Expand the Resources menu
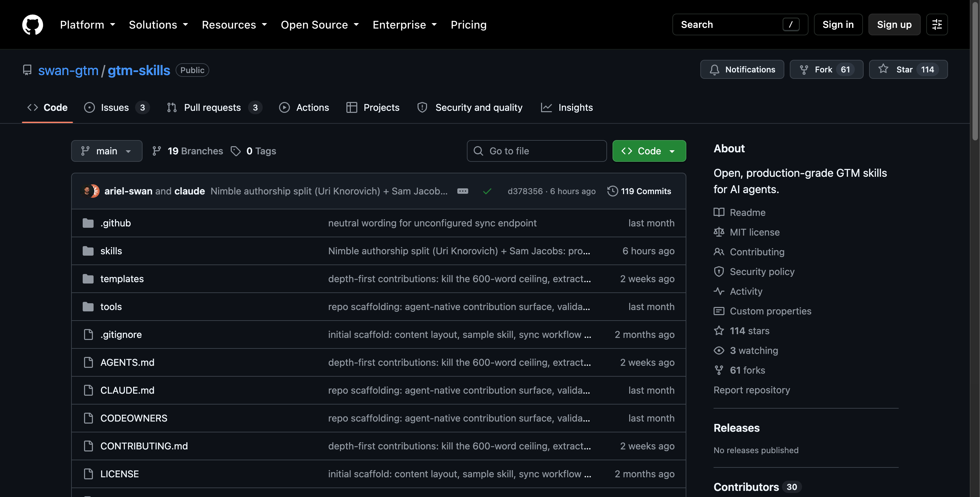This screenshot has width=980, height=497. pyautogui.click(x=234, y=25)
